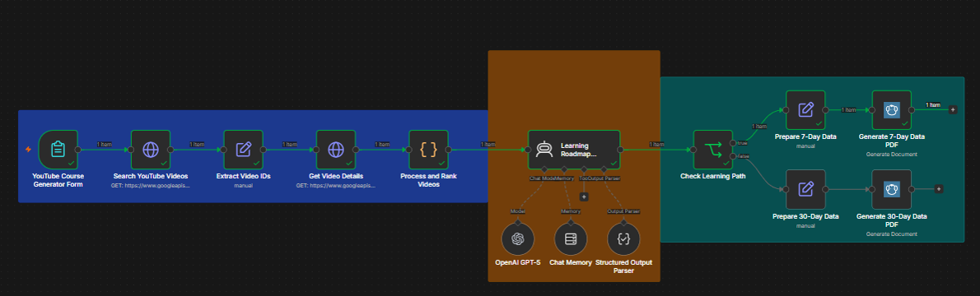
Task: Click the 'Generate 7-Day Data PDF' label
Action: click(x=891, y=140)
